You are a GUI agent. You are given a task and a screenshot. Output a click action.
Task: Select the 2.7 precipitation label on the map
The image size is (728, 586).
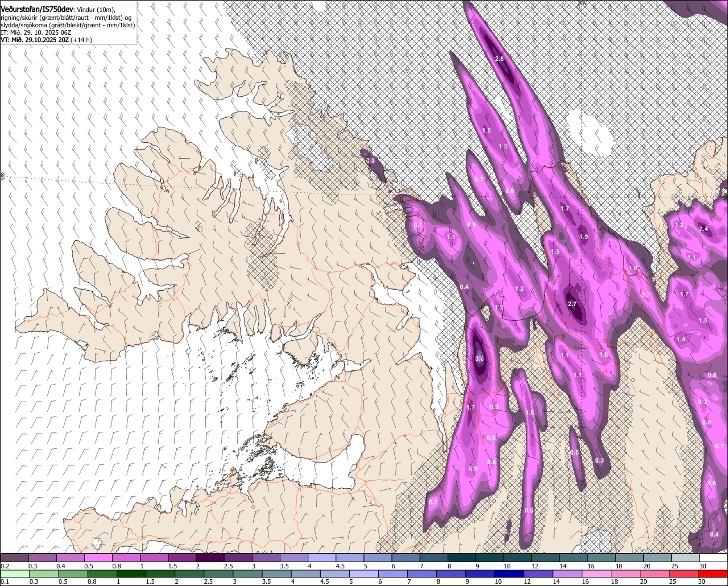tap(572, 304)
